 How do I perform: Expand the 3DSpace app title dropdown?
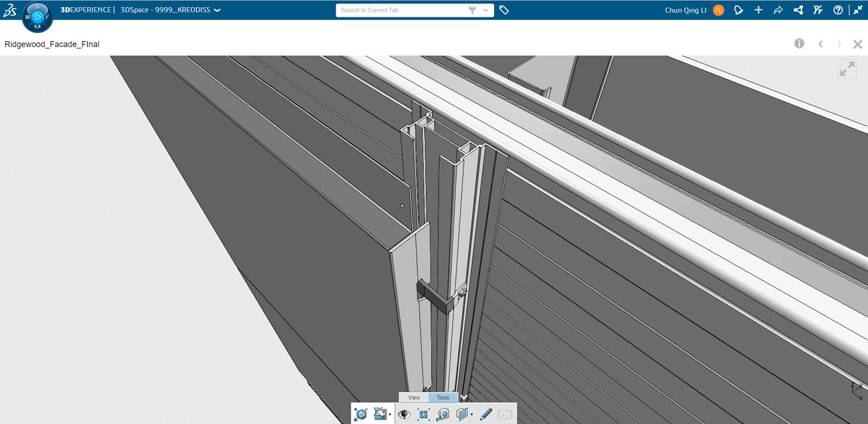217,10
